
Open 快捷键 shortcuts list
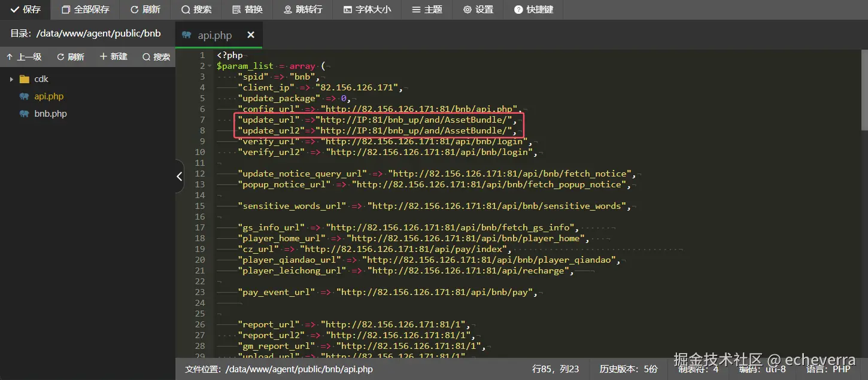[533, 10]
